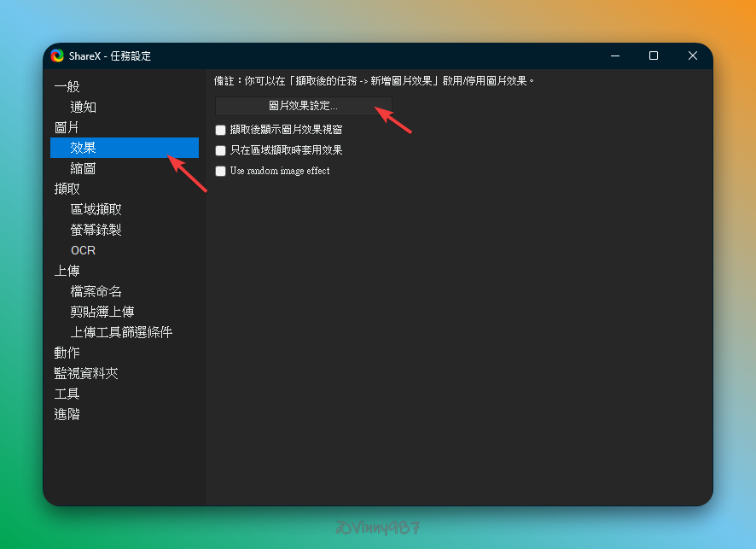Select the highlighted 效果 item
756x549 pixels.
[x=83, y=148]
